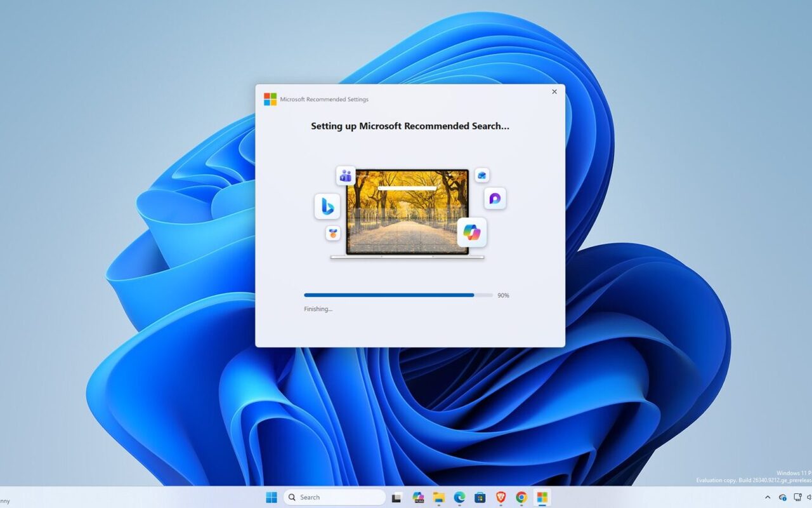Click the "Finishing..." status text
The image size is (812, 508).
[318, 309]
